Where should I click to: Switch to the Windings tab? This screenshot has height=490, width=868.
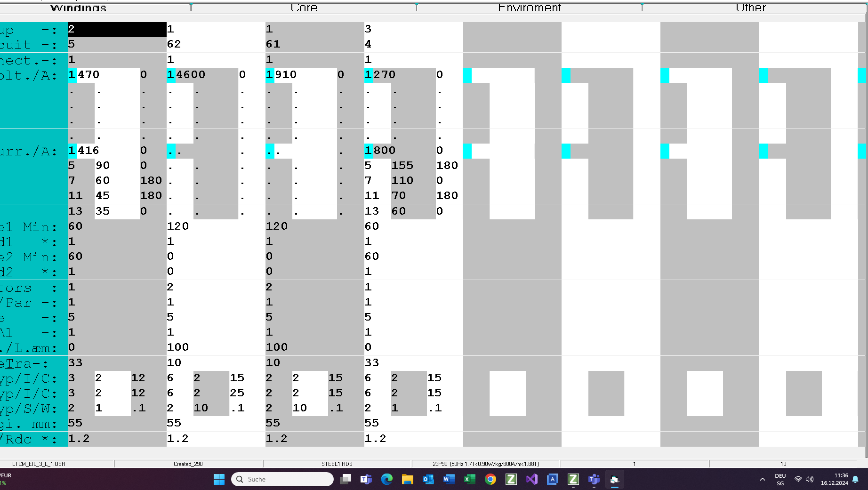coord(79,8)
